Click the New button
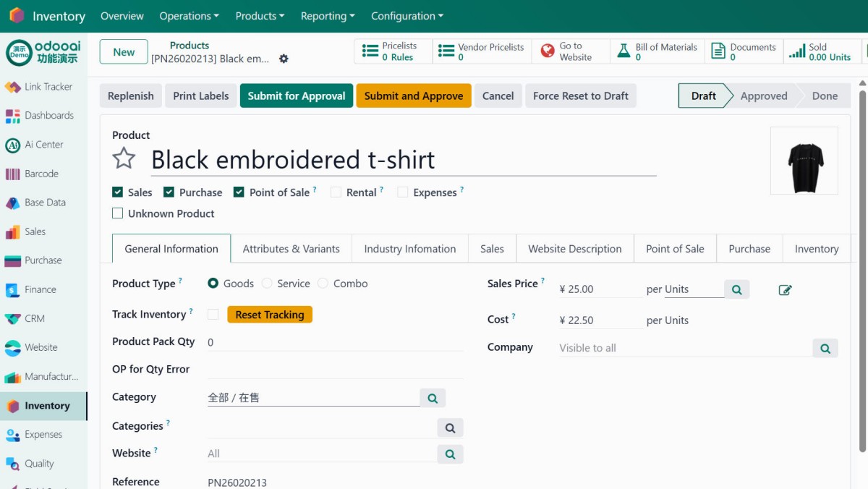Screen dimensions: 868x489 124,52
